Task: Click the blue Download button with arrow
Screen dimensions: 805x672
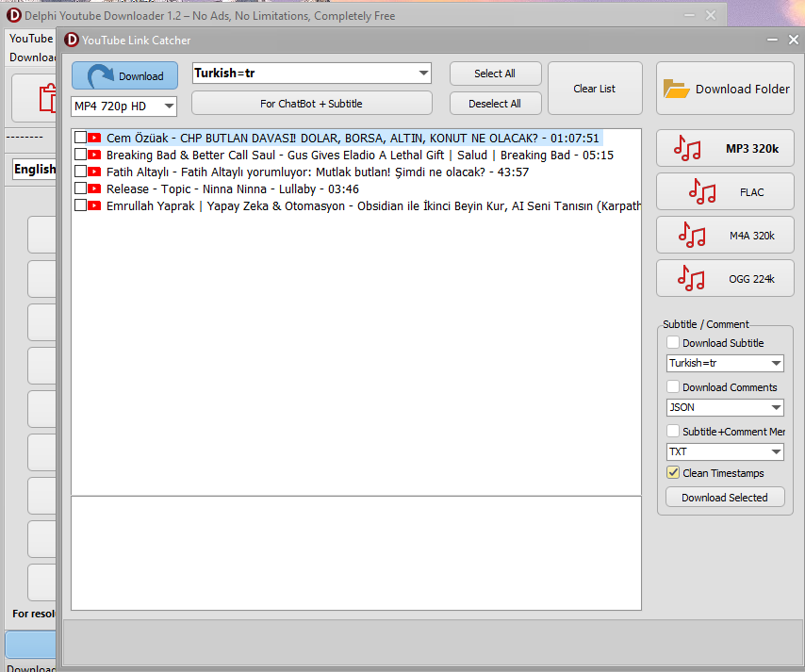Action: [124, 76]
